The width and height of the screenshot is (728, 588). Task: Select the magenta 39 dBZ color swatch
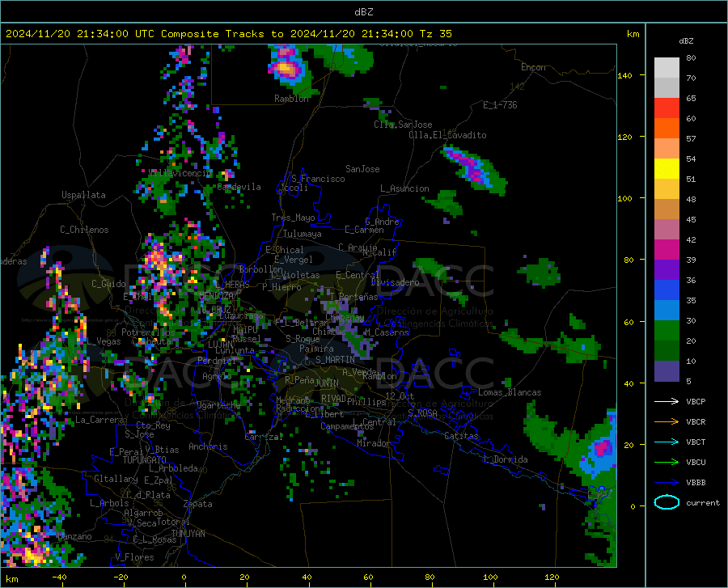tap(667, 250)
